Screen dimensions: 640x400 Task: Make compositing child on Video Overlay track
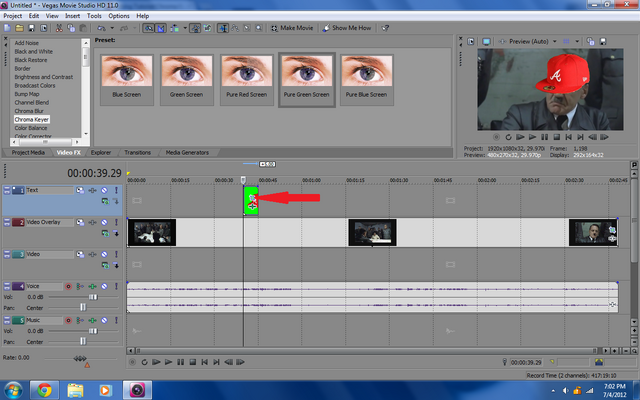click(116, 233)
